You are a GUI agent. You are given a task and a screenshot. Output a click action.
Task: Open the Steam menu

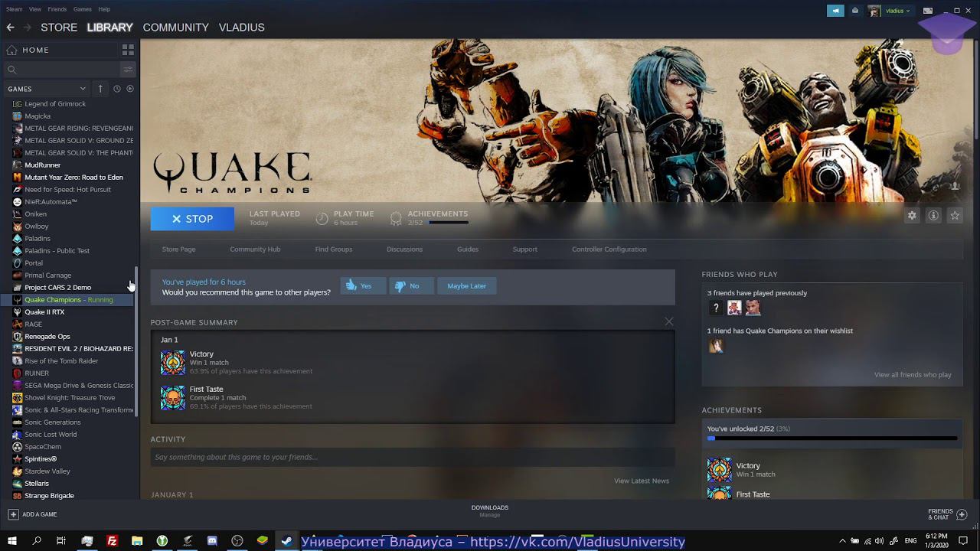(15, 9)
